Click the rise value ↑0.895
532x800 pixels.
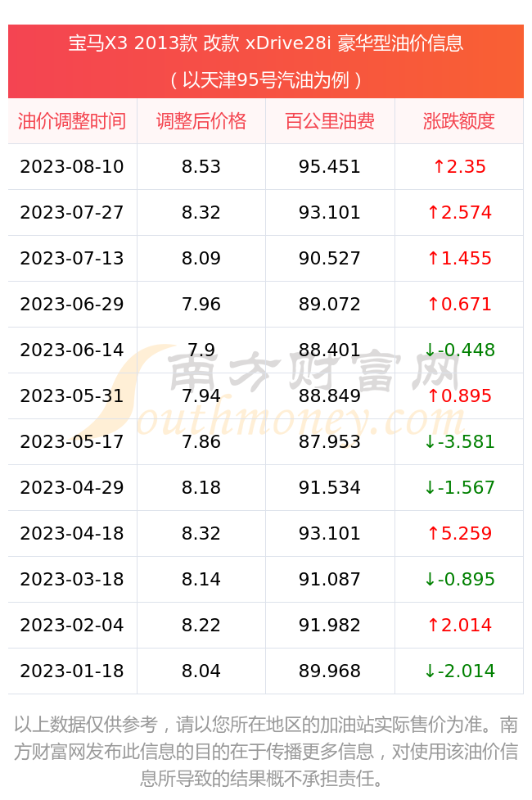pyautogui.click(x=459, y=396)
